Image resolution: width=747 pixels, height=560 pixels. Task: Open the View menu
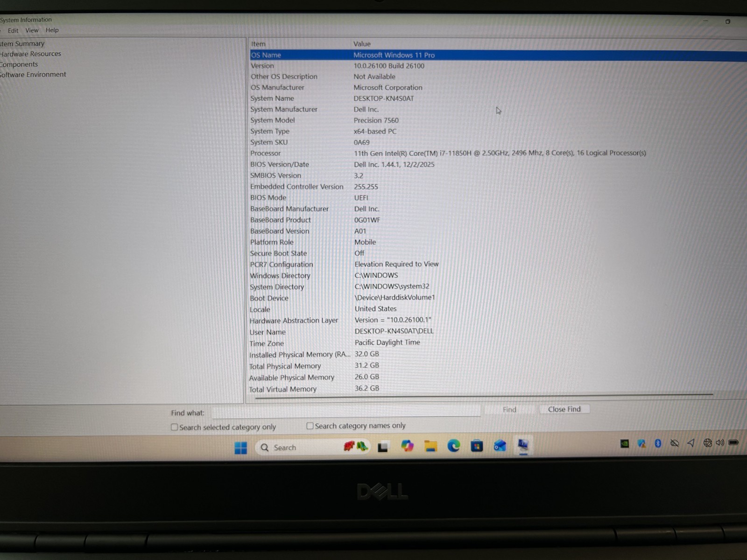click(x=32, y=30)
